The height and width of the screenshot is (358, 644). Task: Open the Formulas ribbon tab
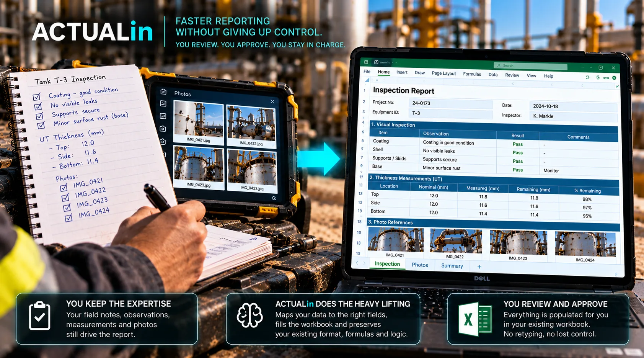click(x=472, y=74)
